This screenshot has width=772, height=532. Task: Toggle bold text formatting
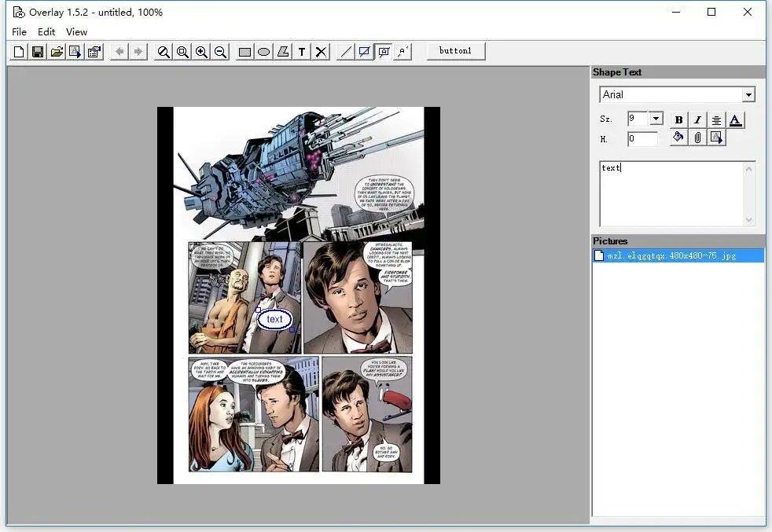tap(678, 119)
